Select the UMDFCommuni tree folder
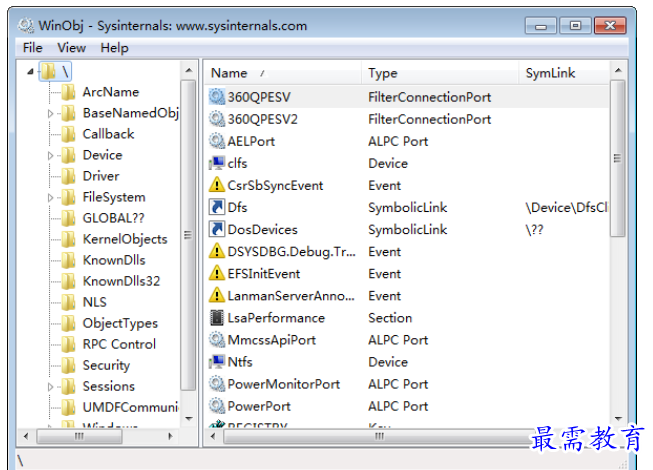The image size is (653, 470). tap(130, 407)
